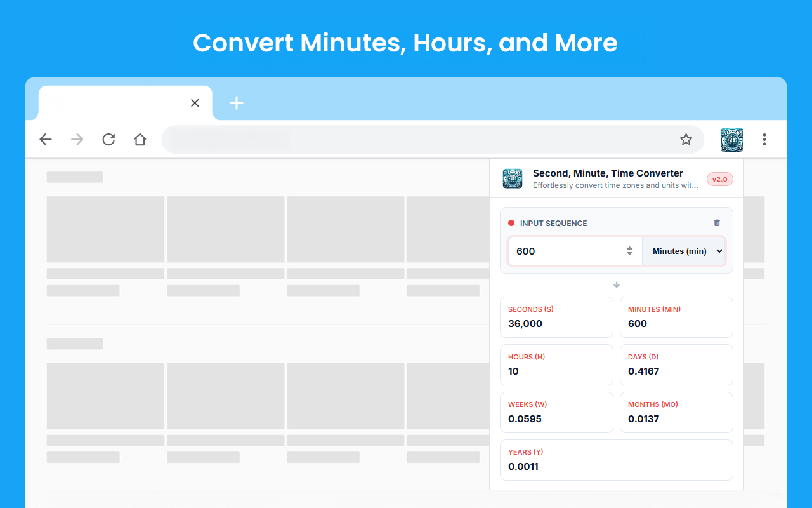Screen dimensions: 812x508
Task: Click the number stepper arrows in the input
Action: pos(629,251)
